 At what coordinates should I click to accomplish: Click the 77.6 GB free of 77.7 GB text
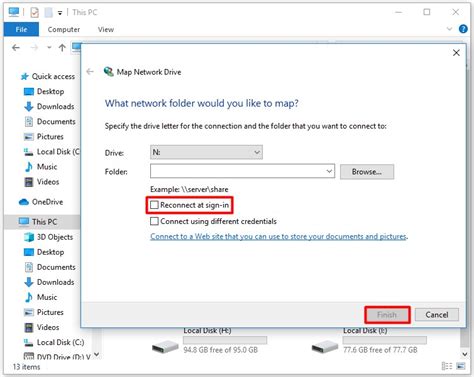380,350
